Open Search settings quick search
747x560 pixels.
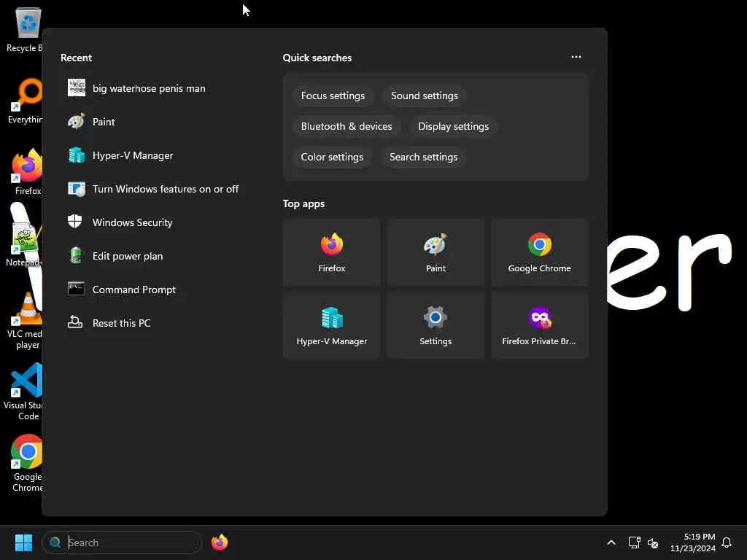point(423,157)
